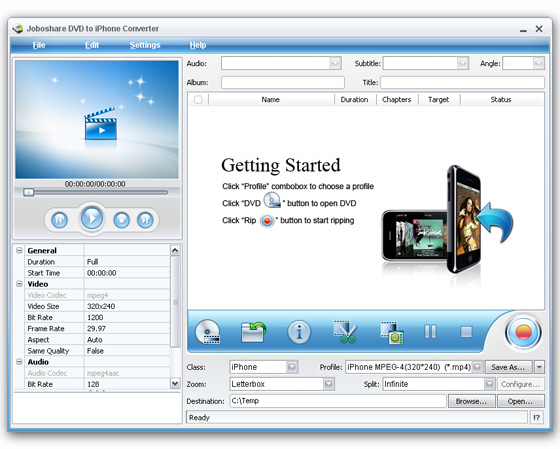Click the open folder icon in toolbar
560x449 pixels.
tap(253, 332)
